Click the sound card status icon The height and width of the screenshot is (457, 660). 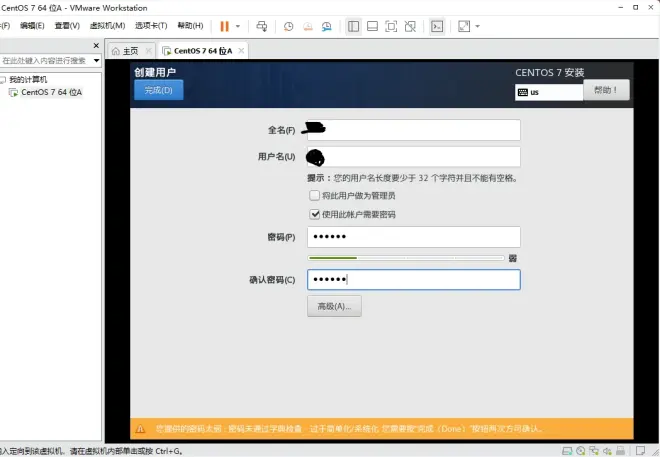tap(607, 451)
